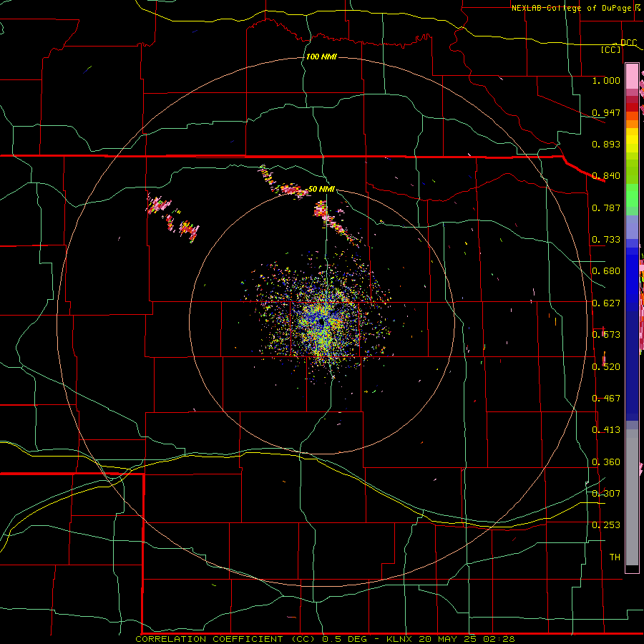Click the radar site at the clutter center
The width and height of the screenshot is (644, 644).
pos(321,322)
